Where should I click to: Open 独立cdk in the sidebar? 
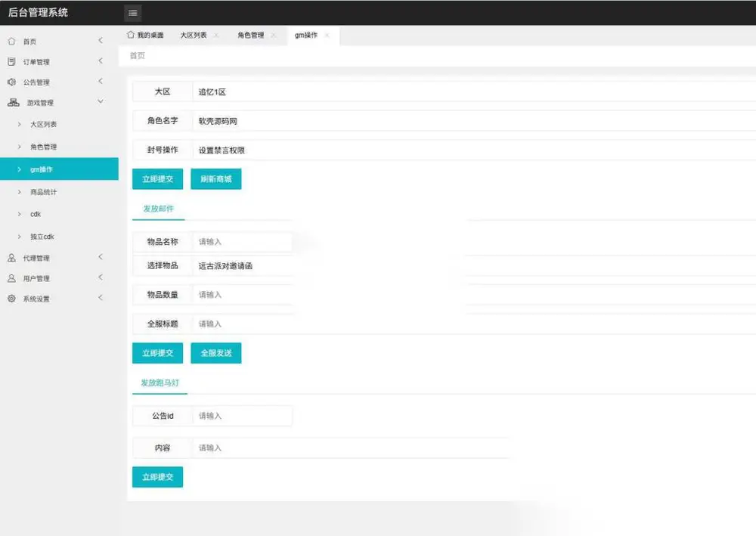click(x=59, y=237)
